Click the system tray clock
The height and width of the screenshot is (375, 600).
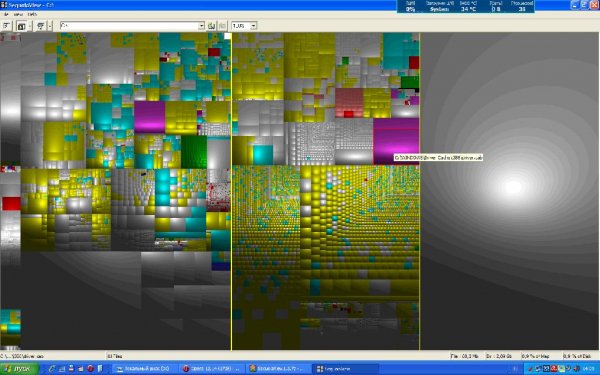point(589,368)
